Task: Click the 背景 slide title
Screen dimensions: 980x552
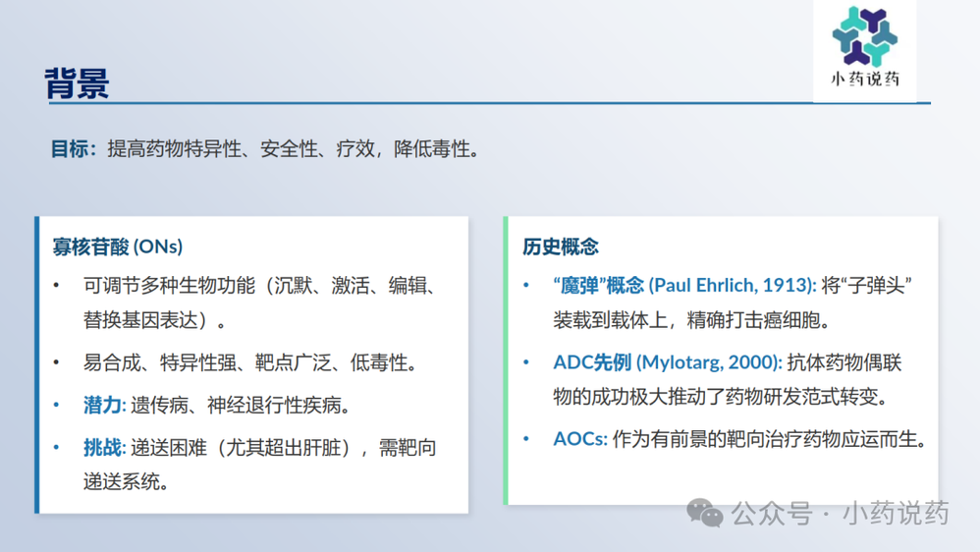Action: [77, 83]
